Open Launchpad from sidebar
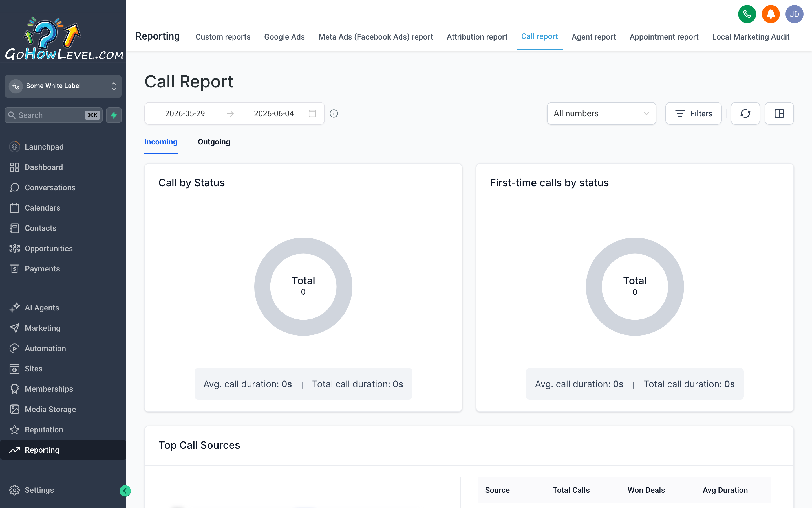 (x=63, y=147)
